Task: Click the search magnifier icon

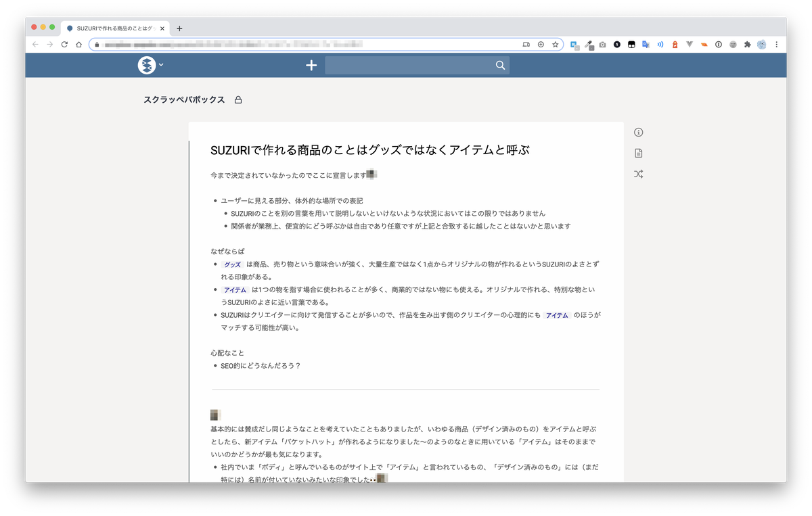Action: point(500,65)
